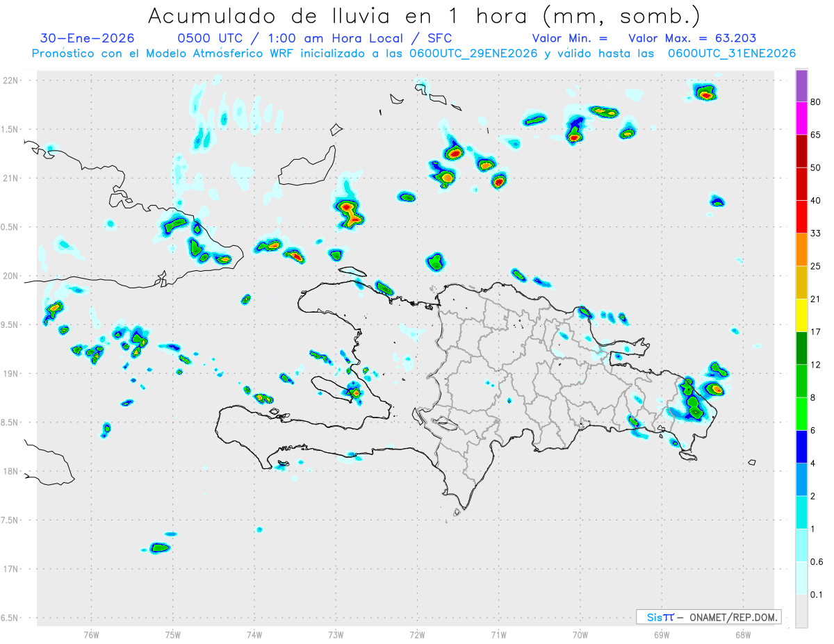Click the dark green legend band between 12 and 17
The width and height of the screenshot is (834, 644).
tap(801, 348)
